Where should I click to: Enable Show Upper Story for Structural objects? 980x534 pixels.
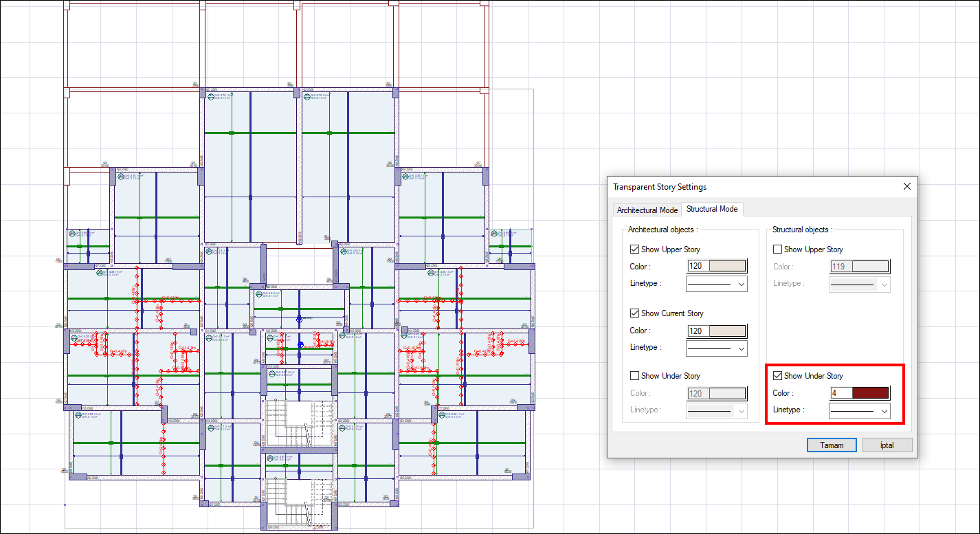(777, 249)
